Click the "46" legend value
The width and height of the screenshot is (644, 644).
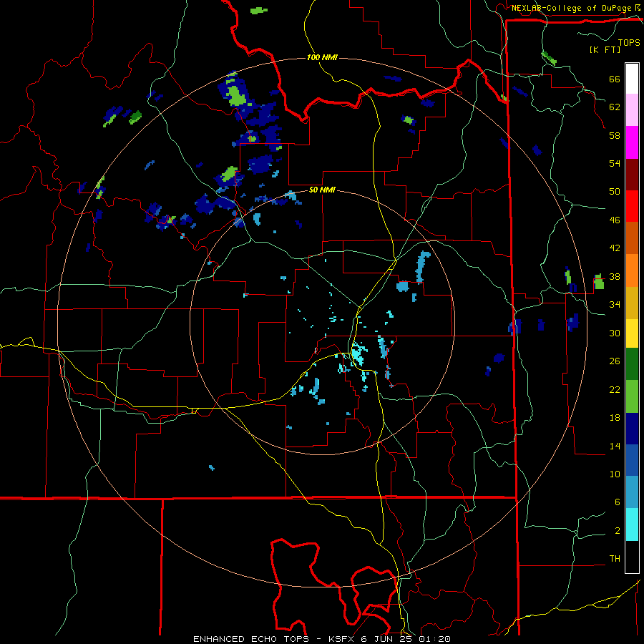(x=615, y=220)
